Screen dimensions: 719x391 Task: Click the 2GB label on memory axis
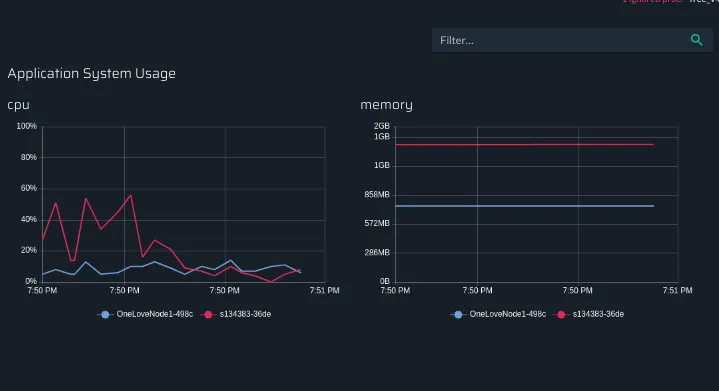coord(382,126)
